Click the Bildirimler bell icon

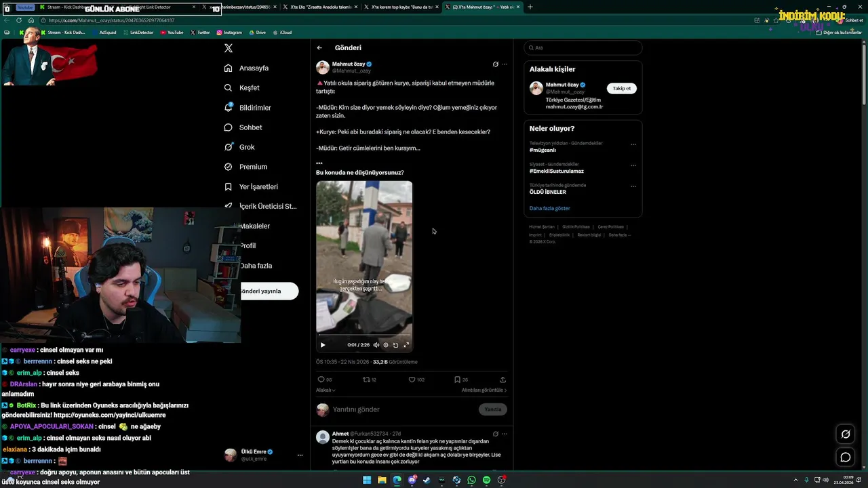[229, 108]
